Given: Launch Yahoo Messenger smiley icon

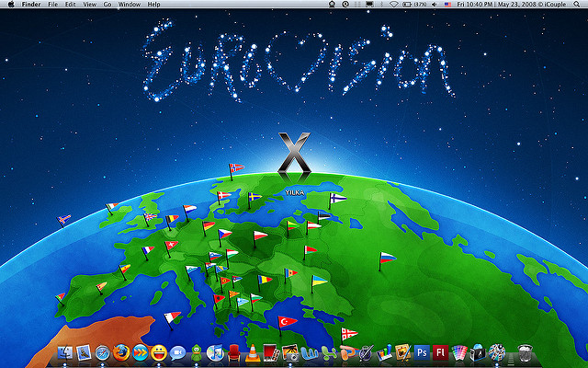Looking at the screenshot, I should 159,352.
